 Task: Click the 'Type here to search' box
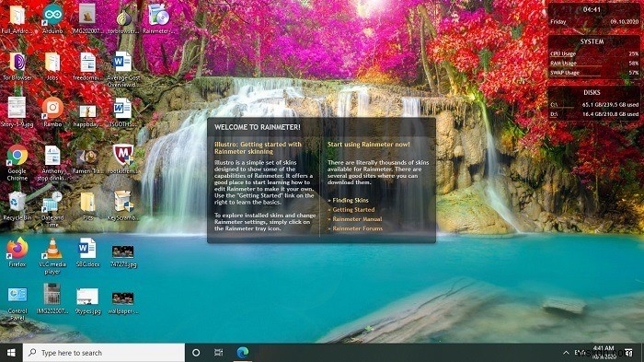[104, 353]
